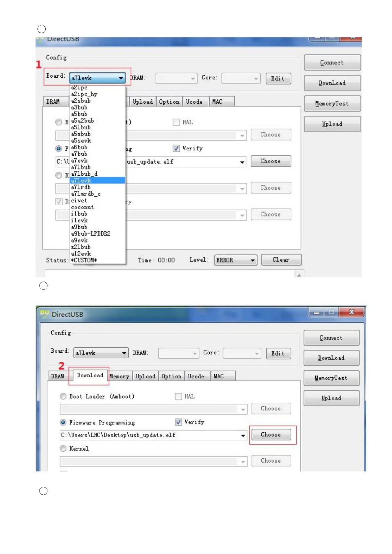Toggle the HAL checkbox in upper screenshot
This screenshot has height=554, width=392.
(x=176, y=122)
